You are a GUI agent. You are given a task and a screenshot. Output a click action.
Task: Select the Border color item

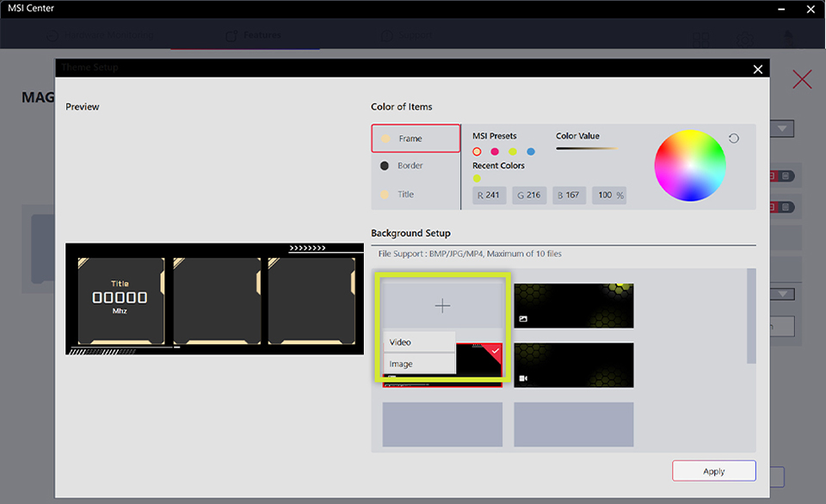tap(416, 165)
